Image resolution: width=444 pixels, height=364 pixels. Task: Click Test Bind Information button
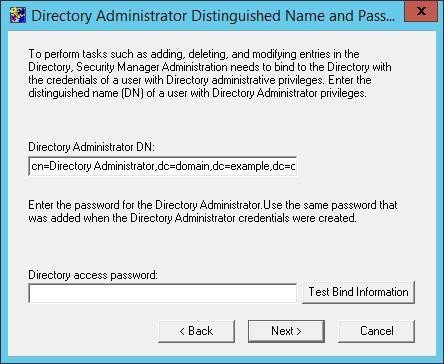pos(358,292)
